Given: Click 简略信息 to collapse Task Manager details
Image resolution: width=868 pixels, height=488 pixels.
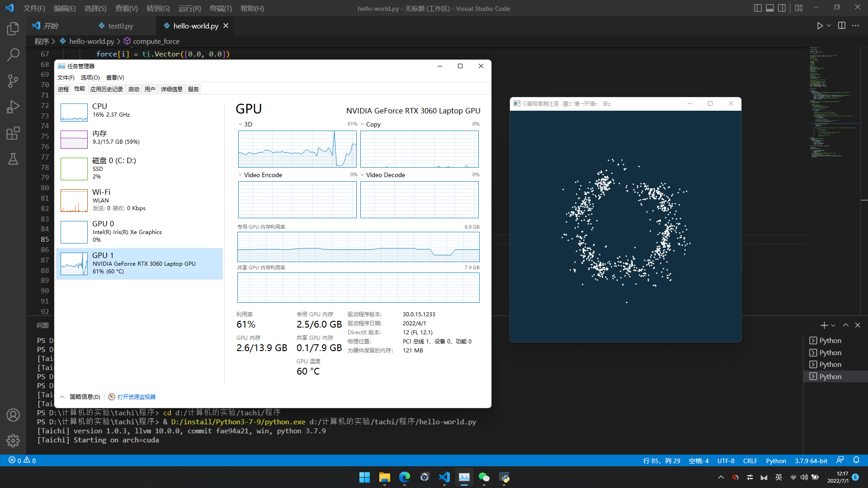Looking at the screenshot, I should (x=85, y=397).
